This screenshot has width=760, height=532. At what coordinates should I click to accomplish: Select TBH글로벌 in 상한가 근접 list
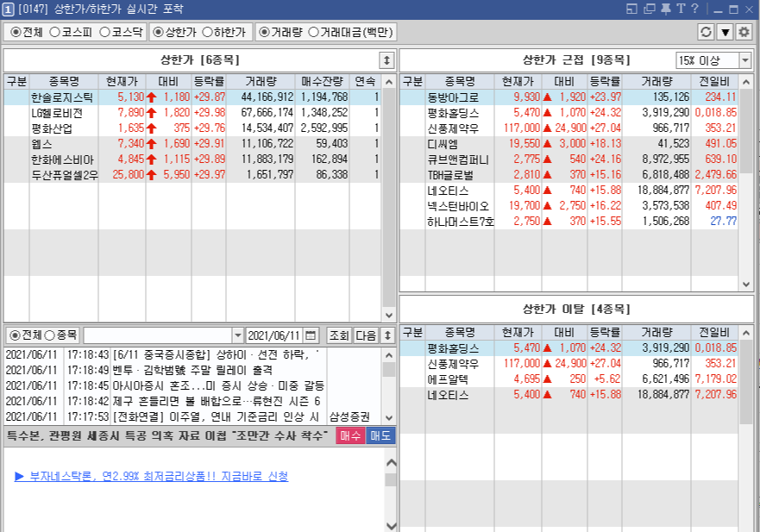[569, 175]
